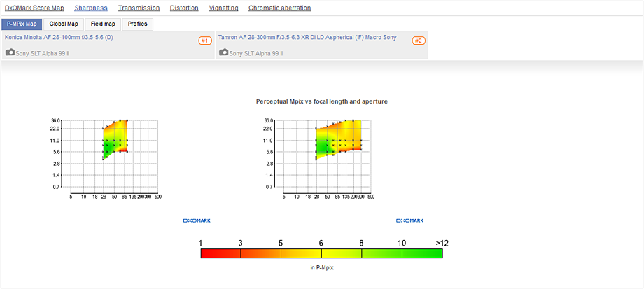Click the yellow-orange 5-6 legend segment
This screenshot has height=289, width=644.
pos(301,253)
